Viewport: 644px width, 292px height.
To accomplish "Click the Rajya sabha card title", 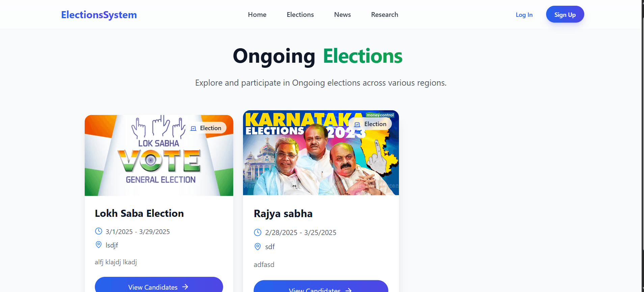I will (283, 214).
